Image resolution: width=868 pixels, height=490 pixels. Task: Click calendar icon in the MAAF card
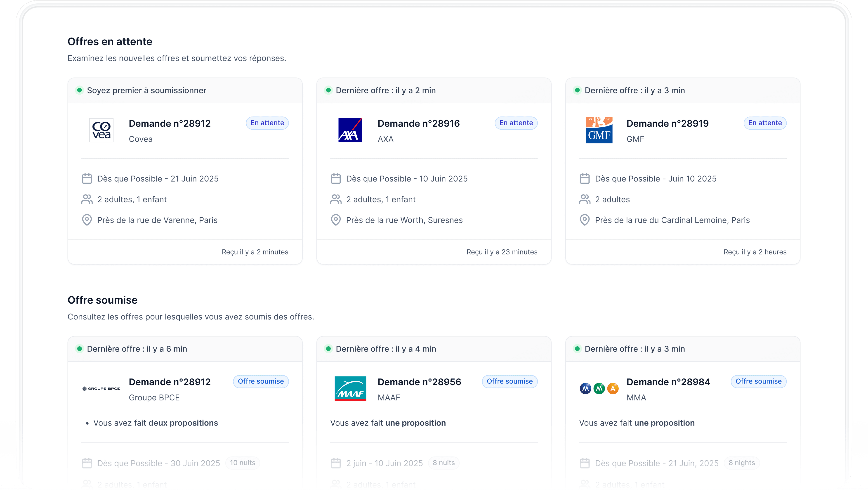[x=336, y=463]
